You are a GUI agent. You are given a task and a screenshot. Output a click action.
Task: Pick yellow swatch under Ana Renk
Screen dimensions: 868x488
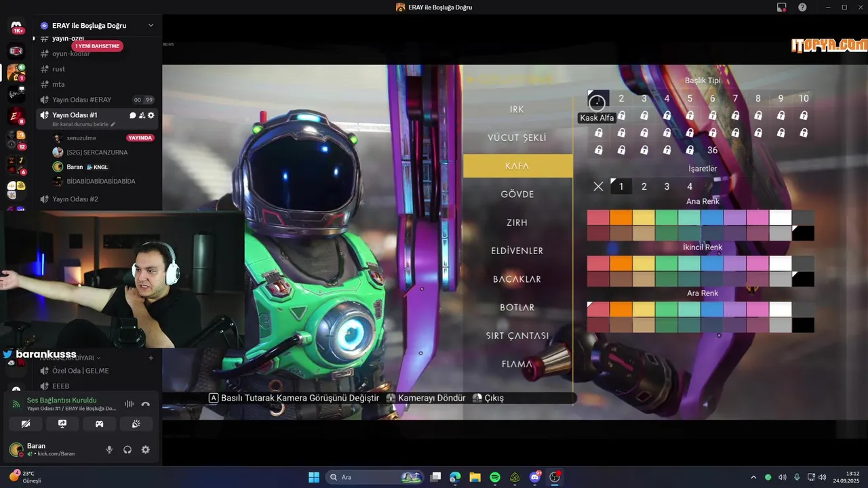coord(644,218)
